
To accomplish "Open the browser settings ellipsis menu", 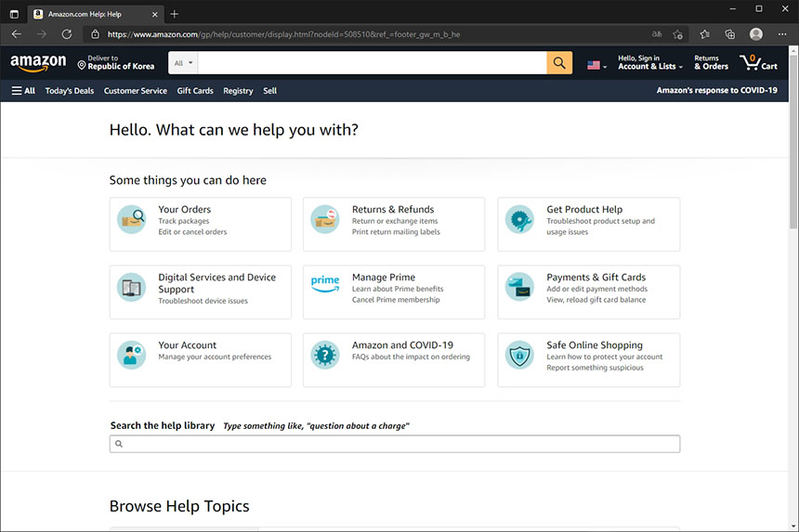I will click(782, 34).
